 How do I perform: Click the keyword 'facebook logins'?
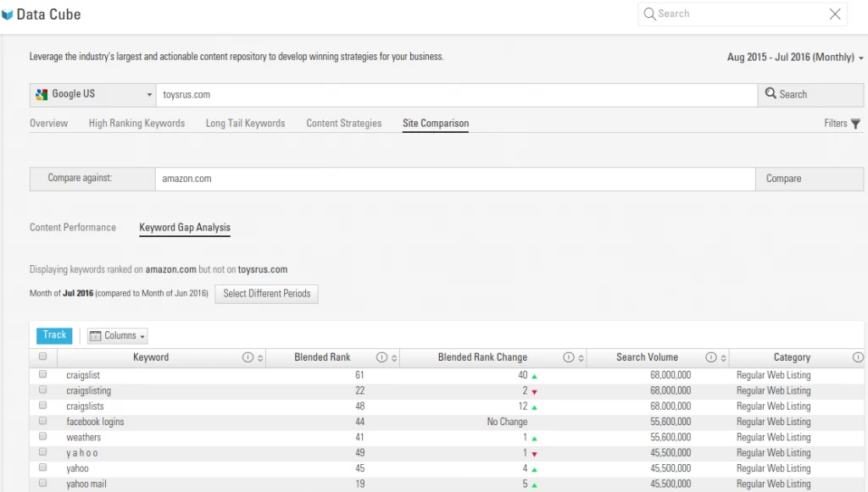95,421
